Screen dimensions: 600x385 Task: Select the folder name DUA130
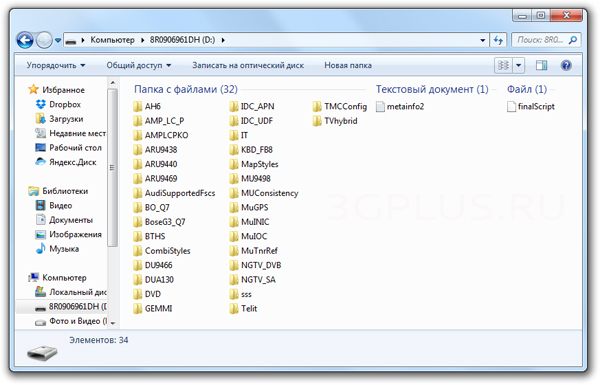pos(159,280)
